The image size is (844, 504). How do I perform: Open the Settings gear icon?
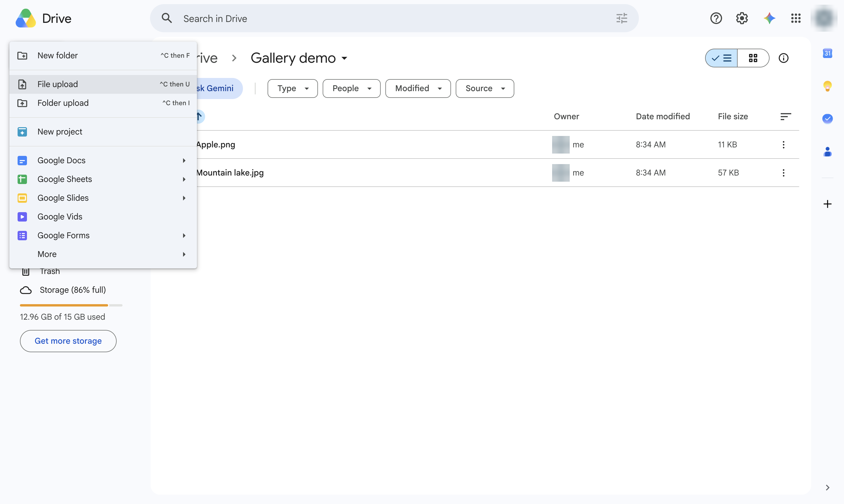(742, 18)
